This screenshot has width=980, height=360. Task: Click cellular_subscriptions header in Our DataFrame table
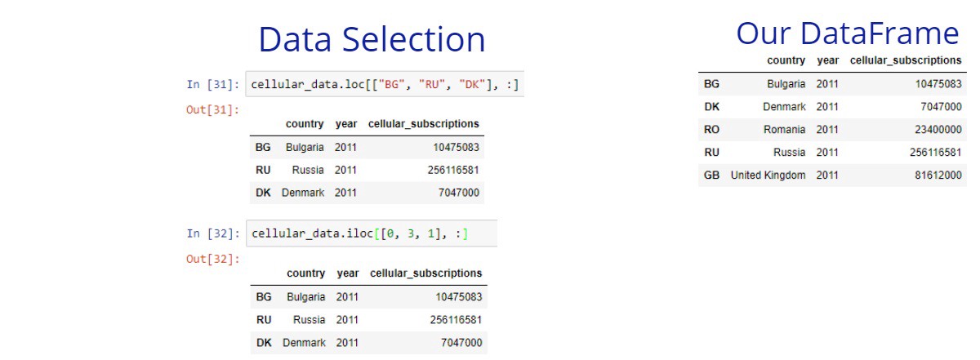pos(906,60)
